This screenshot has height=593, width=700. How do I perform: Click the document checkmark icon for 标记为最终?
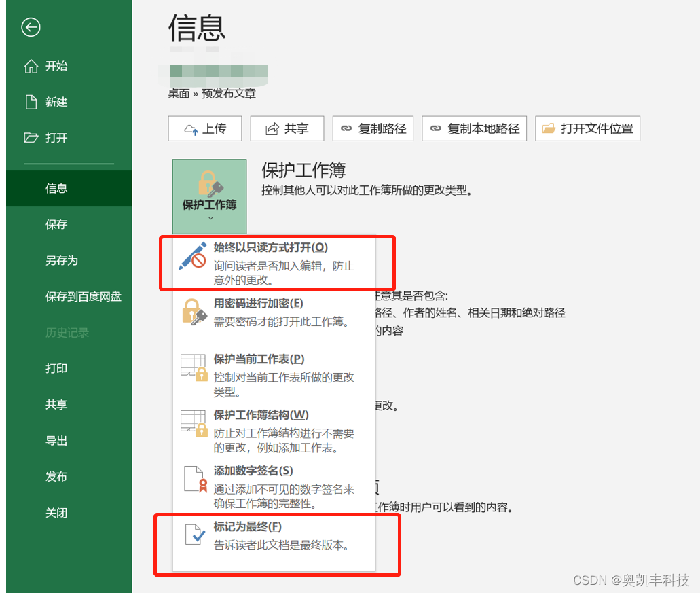pos(195,535)
